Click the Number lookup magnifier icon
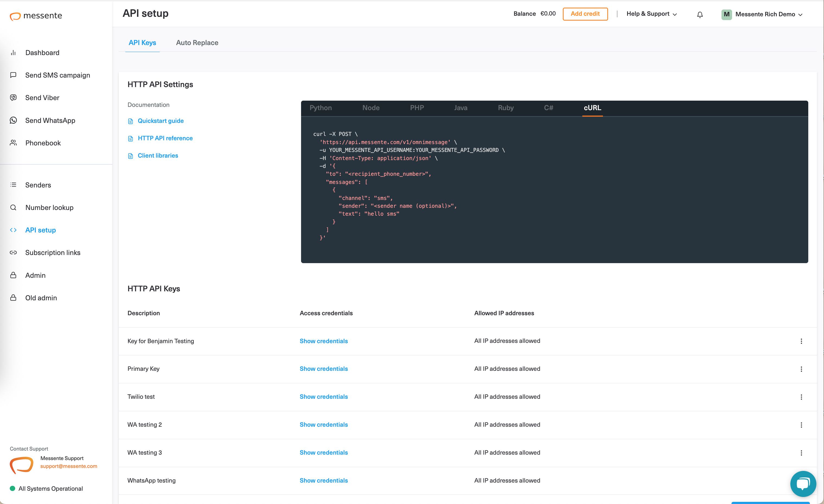The image size is (824, 504). (x=13, y=207)
